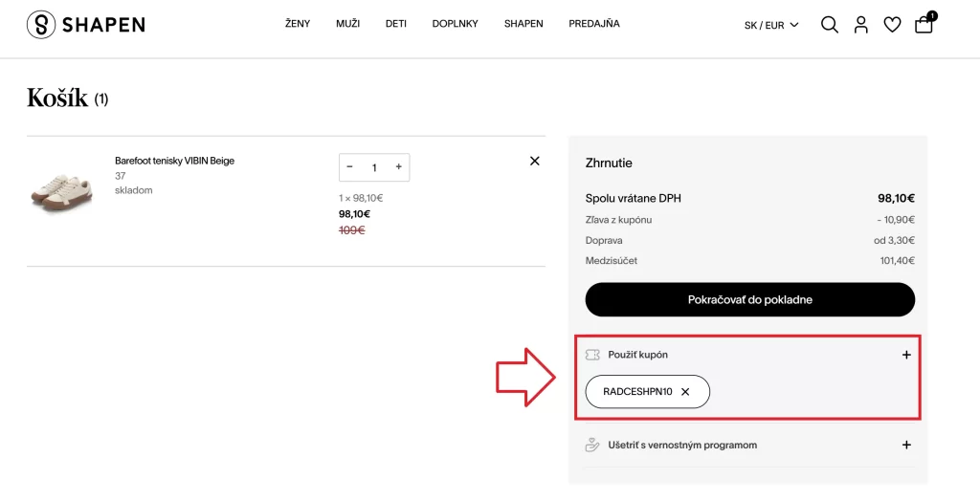Open the DOPLNKY menu
980x501 pixels.
[455, 24]
